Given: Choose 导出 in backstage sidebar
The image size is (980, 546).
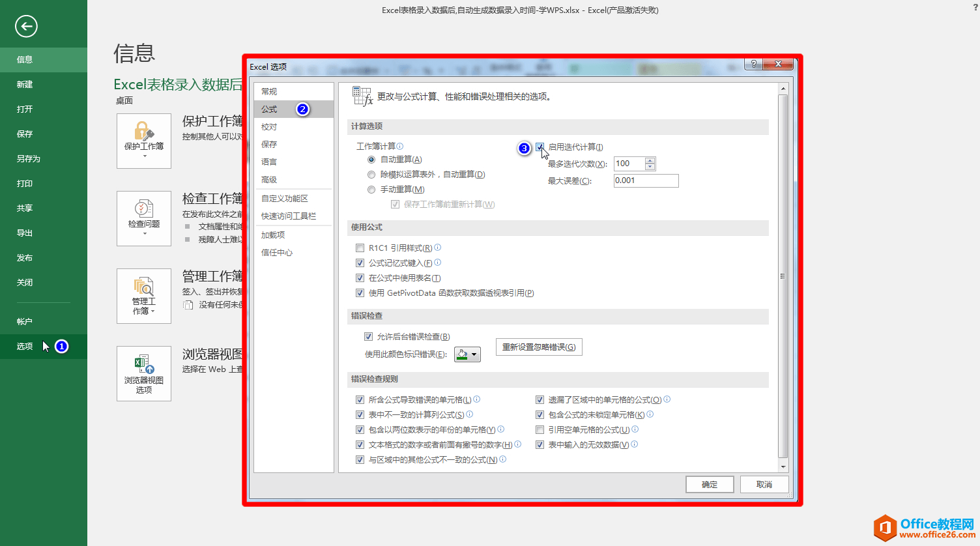Looking at the screenshot, I should tap(44, 233).
